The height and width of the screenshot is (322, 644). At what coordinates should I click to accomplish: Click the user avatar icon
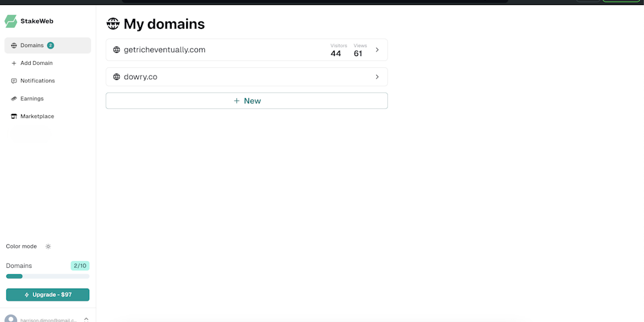pos(11,319)
